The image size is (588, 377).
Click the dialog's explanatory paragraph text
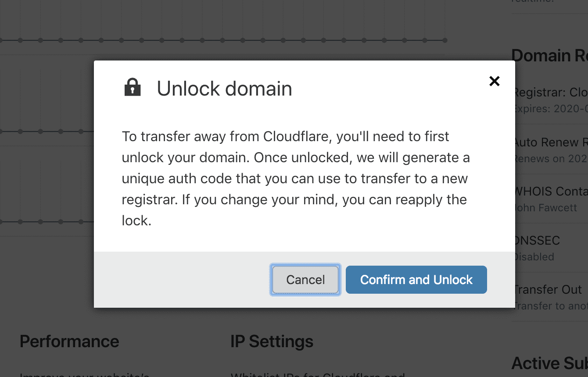click(296, 178)
